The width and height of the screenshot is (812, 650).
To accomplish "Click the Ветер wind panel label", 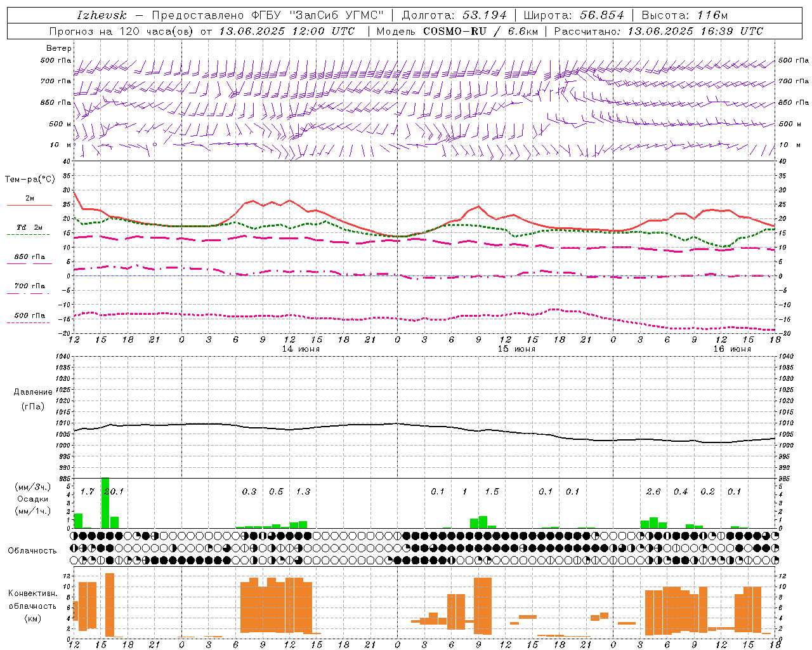I will click(x=59, y=48).
